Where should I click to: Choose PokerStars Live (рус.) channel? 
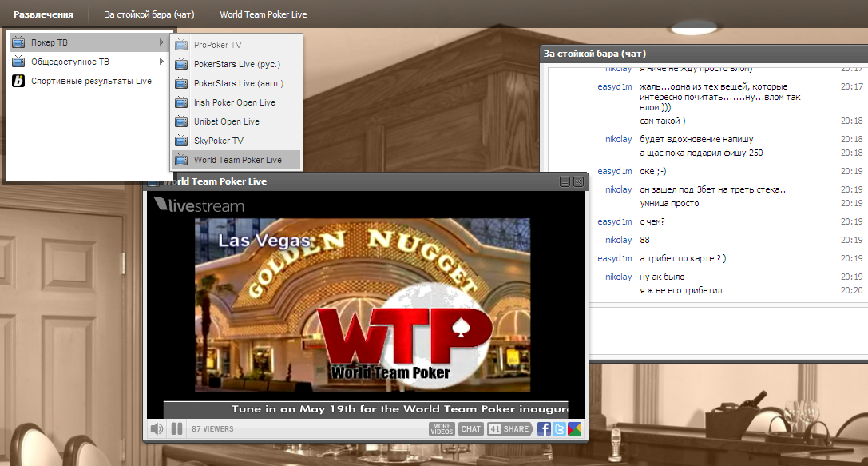237,64
